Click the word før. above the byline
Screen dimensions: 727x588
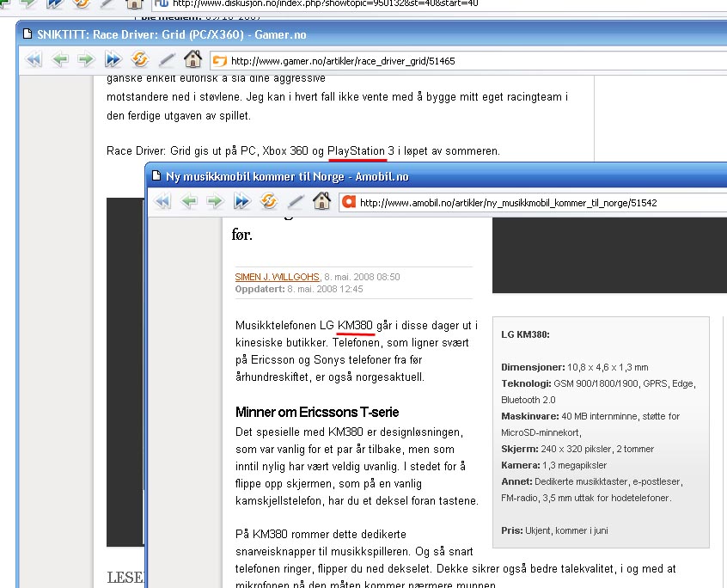[x=242, y=235]
